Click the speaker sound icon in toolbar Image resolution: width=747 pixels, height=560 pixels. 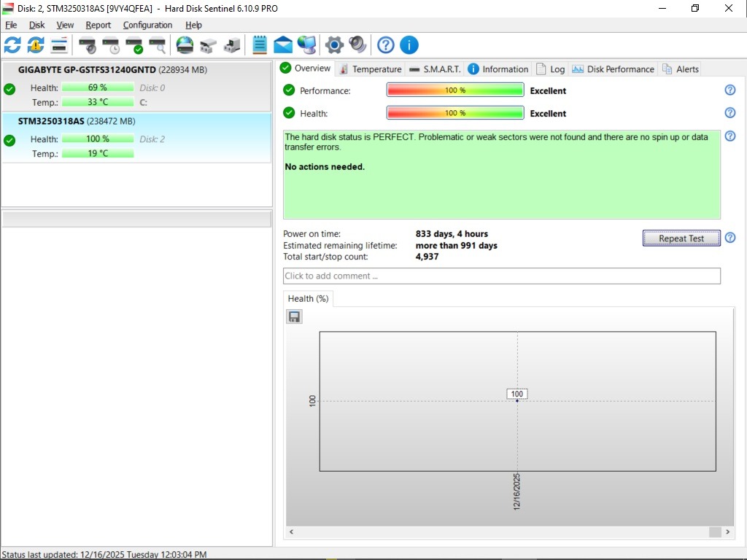(357, 45)
